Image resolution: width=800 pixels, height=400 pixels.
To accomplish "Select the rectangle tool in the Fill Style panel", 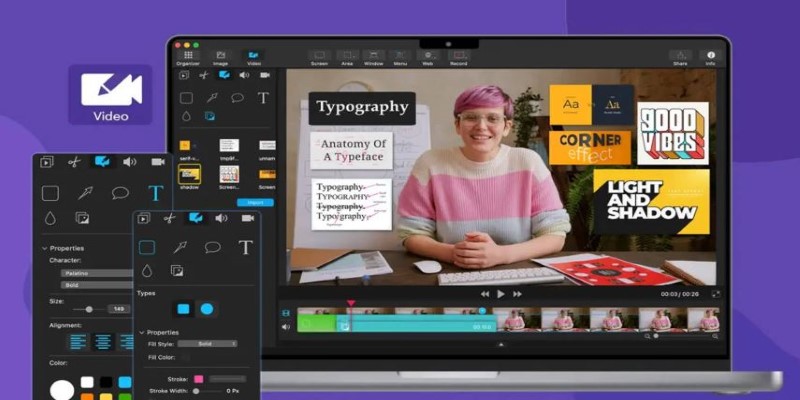I will pyautogui.click(x=147, y=247).
